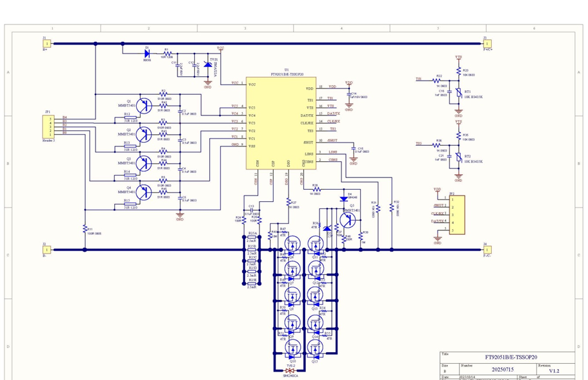The width and height of the screenshot is (588, 380).
Task: Select shunt resistor R25A
Action: pos(252,237)
